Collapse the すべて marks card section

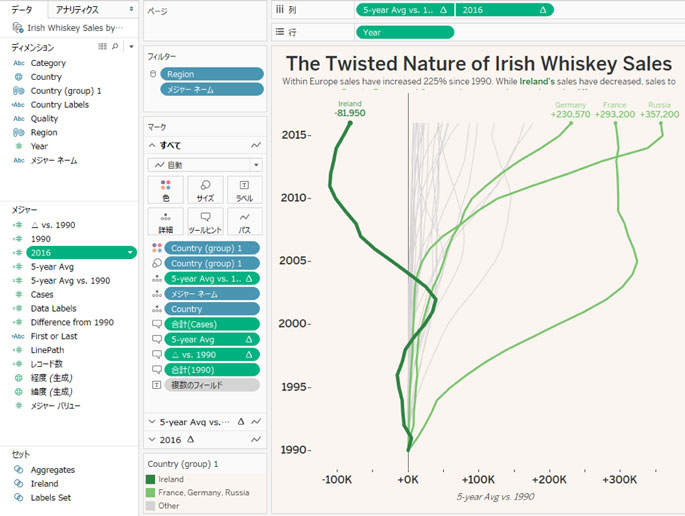point(150,145)
